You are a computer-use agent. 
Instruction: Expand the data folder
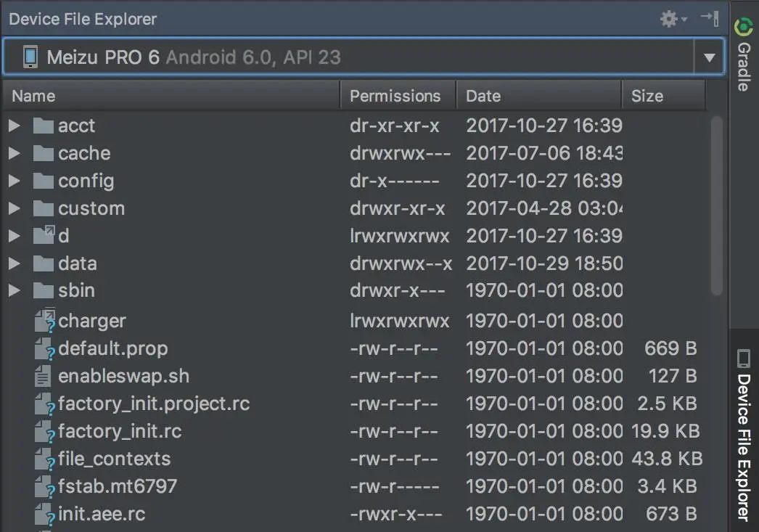click(x=14, y=263)
